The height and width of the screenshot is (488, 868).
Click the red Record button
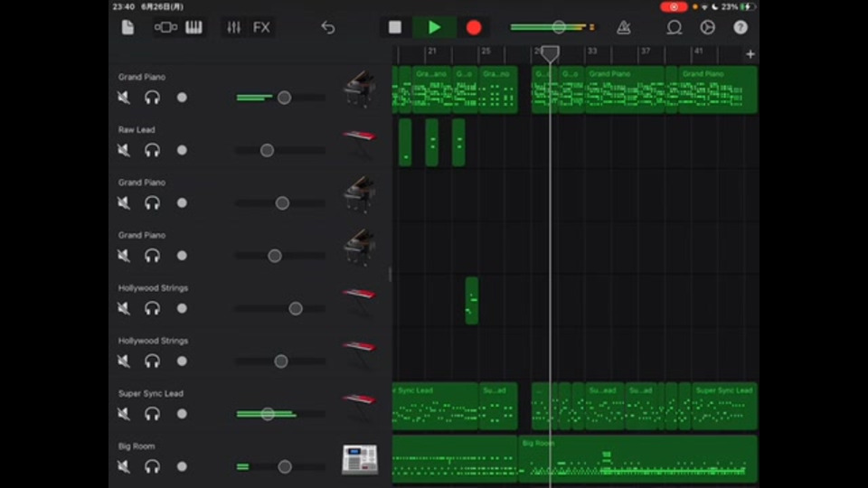[474, 27]
